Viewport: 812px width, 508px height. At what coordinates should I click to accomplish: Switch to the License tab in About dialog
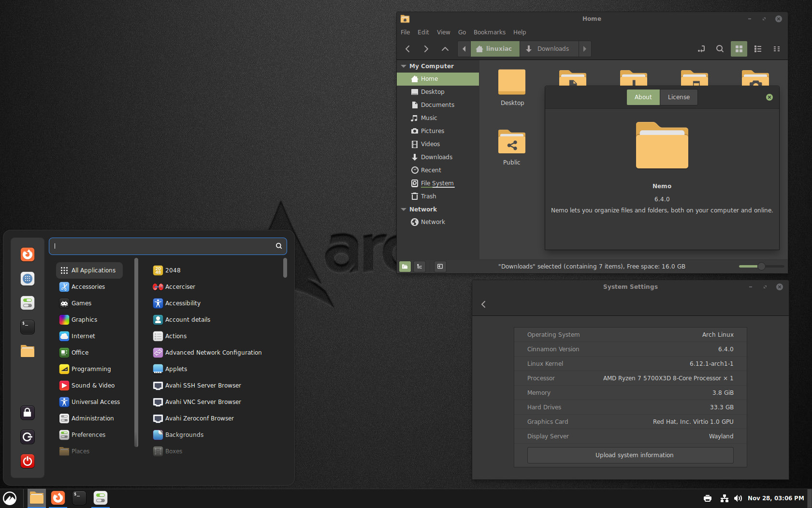(679, 97)
